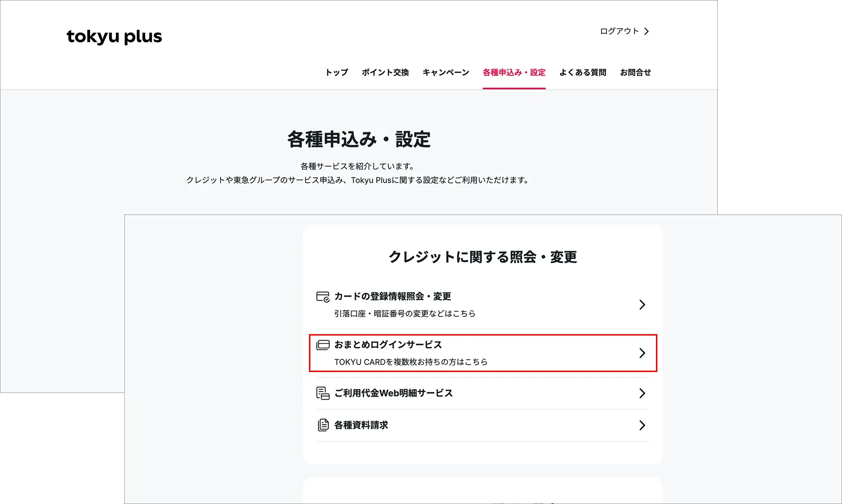Open ご利用代金Web明細サービス using its chevron
Image resolution: width=842 pixels, height=504 pixels.
coord(643,393)
